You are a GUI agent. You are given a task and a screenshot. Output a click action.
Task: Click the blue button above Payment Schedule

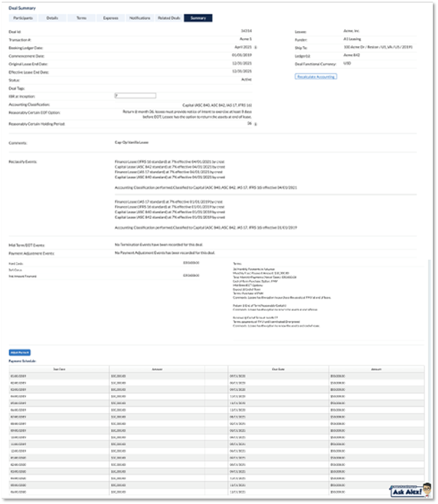click(20, 353)
